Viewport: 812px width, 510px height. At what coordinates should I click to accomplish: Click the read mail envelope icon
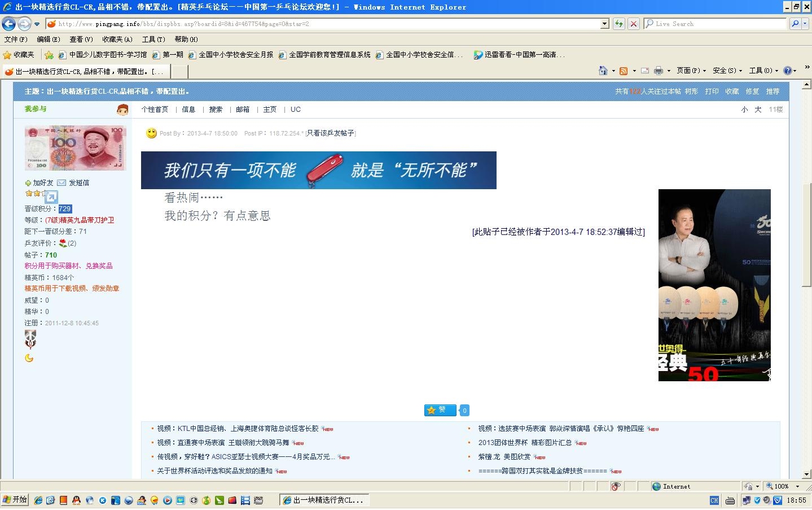pyautogui.click(x=644, y=71)
